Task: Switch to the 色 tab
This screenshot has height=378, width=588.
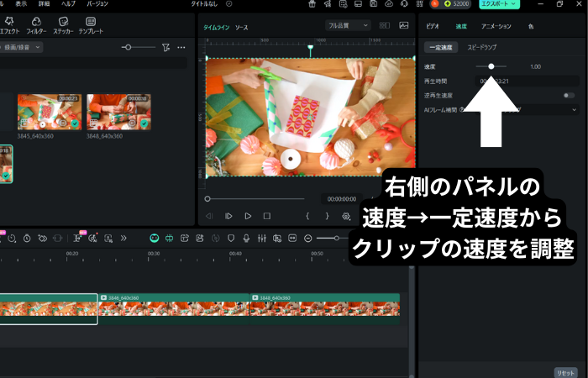Action: point(531,26)
